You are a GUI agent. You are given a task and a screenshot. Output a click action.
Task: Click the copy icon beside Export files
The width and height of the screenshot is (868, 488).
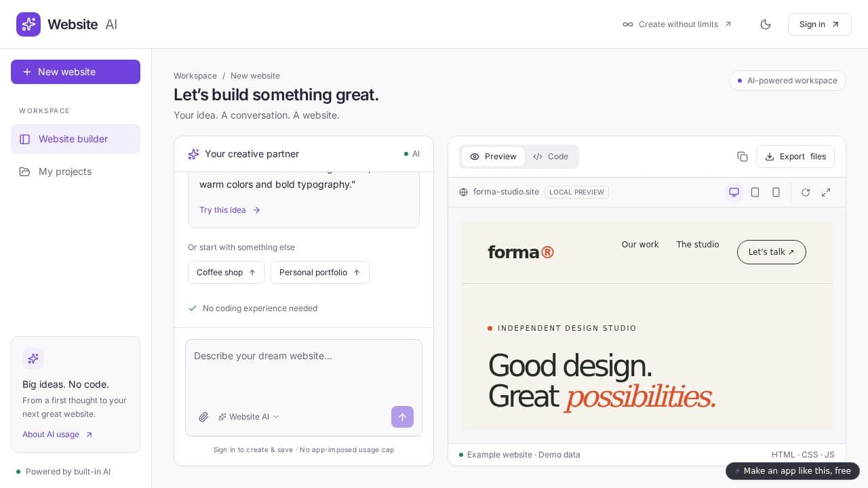click(x=743, y=157)
